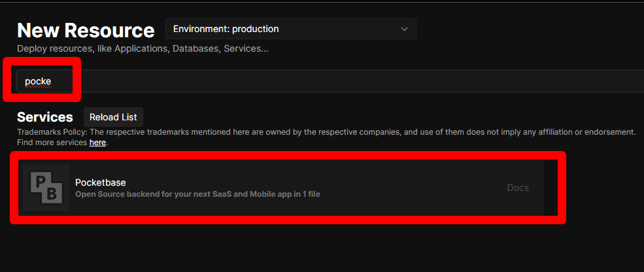Click the 'Open Source backend' description text
The height and width of the screenshot is (272, 644).
point(197,194)
